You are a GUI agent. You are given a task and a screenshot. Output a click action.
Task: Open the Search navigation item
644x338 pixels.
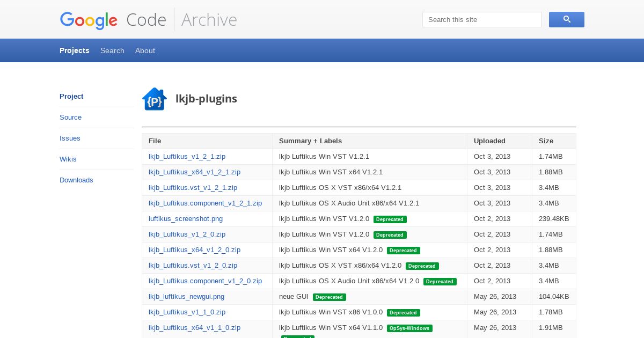coord(112,50)
